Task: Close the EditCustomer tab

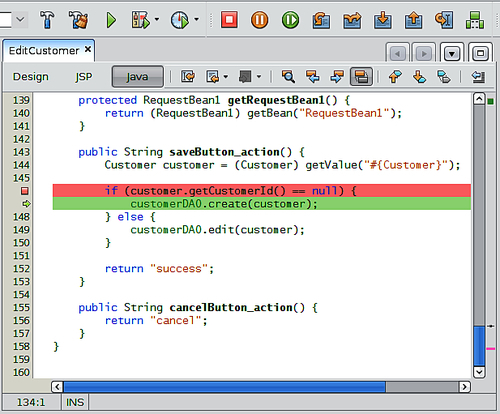Action: click(88, 49)
